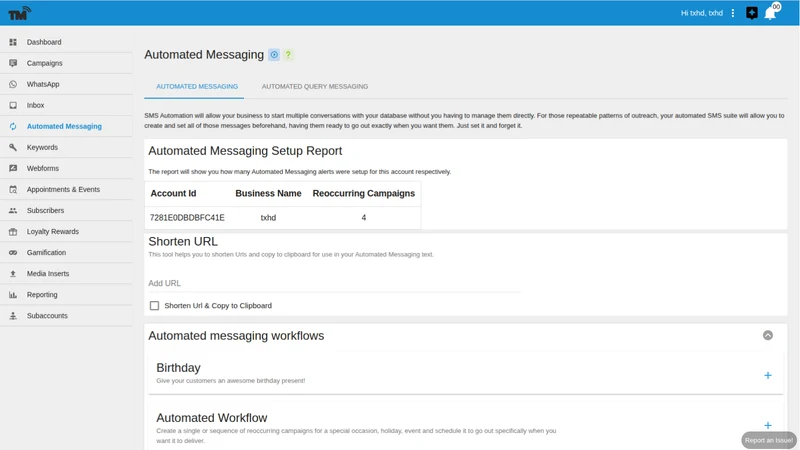Go to Appointments & Events
This screenshot has height=450, width=800.
coord(63,189)
